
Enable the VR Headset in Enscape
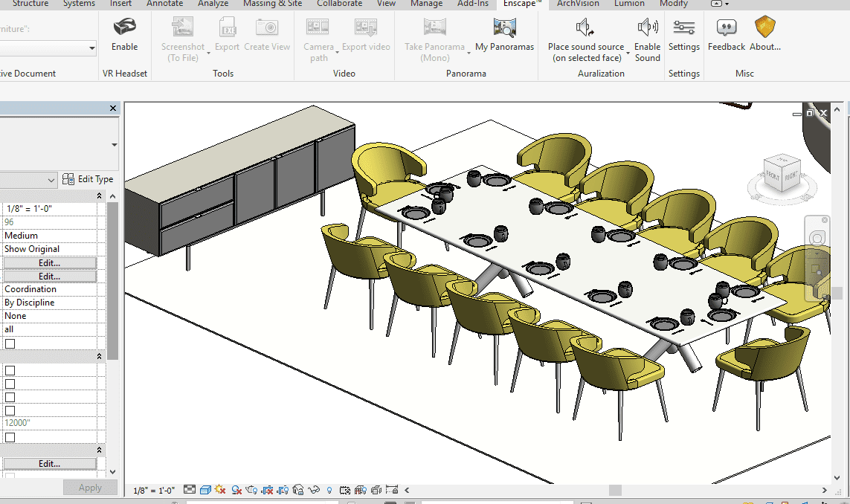124,36
